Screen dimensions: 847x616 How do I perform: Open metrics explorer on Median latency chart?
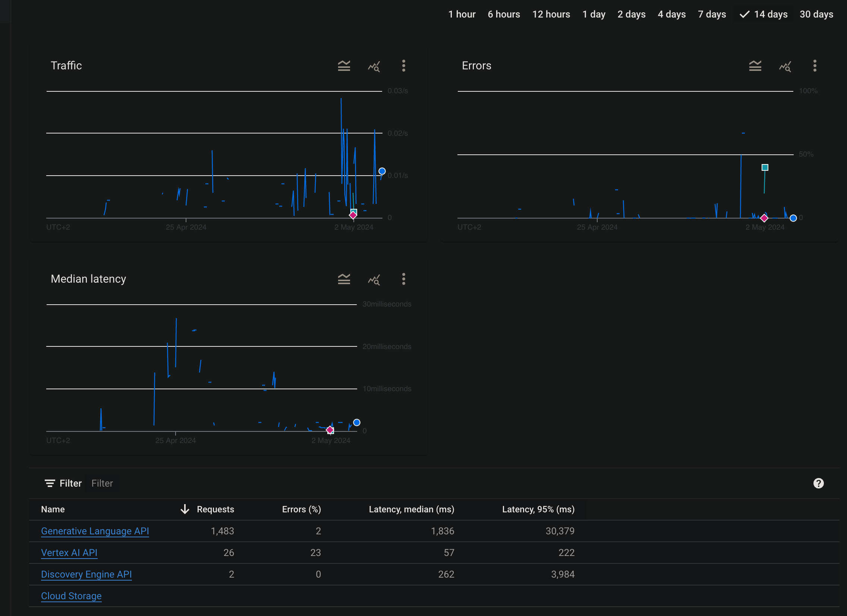click(x=374, y=280)
